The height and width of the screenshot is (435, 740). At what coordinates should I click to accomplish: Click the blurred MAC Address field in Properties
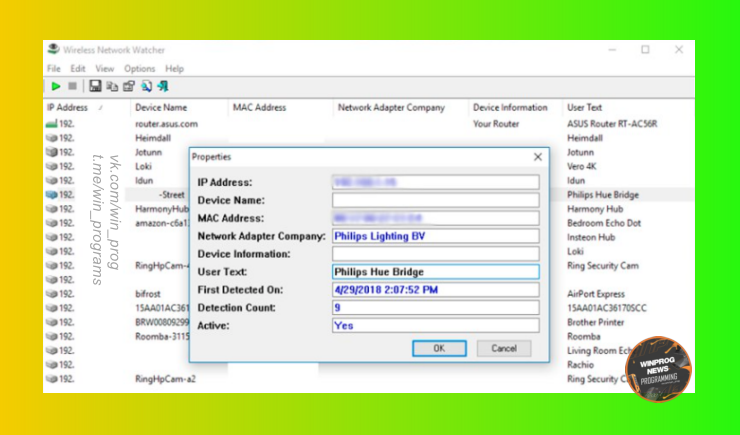[435, 218]
